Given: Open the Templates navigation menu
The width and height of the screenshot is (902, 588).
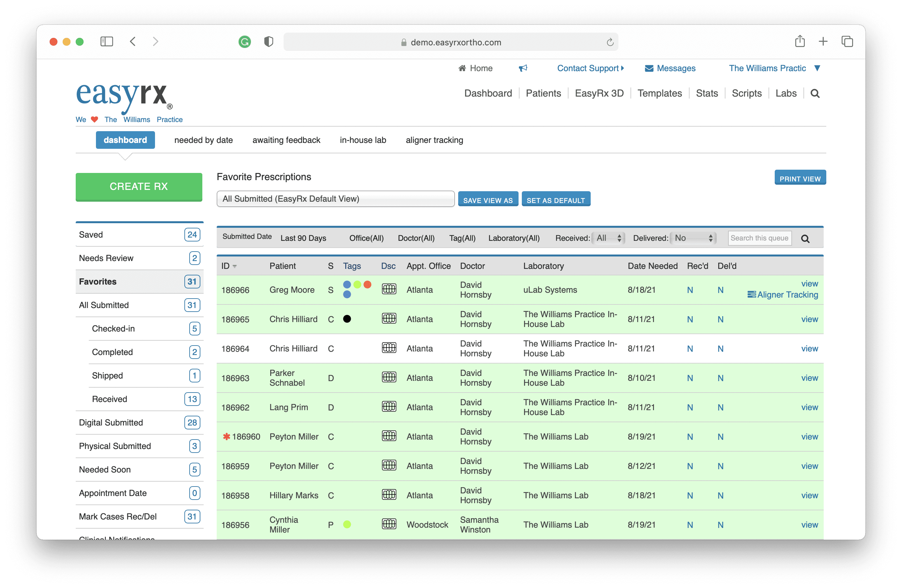Looking at the screenshot, I should pos(660,93).
